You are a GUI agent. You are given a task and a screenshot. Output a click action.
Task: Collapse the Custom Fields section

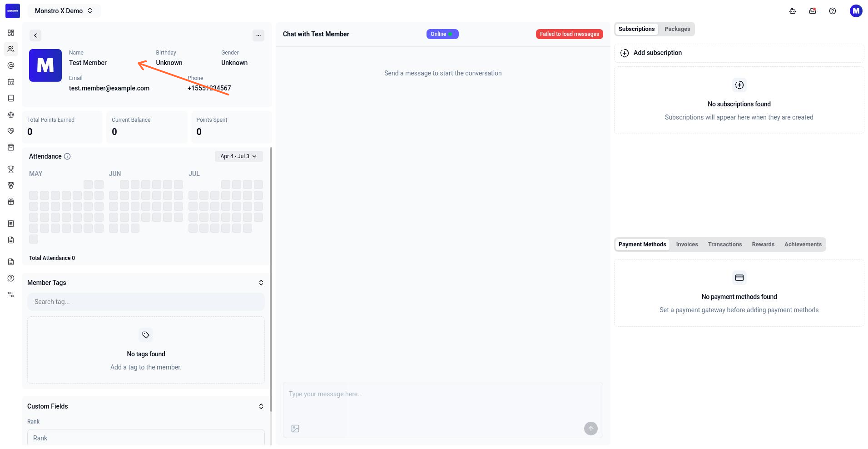click(261, 406)
